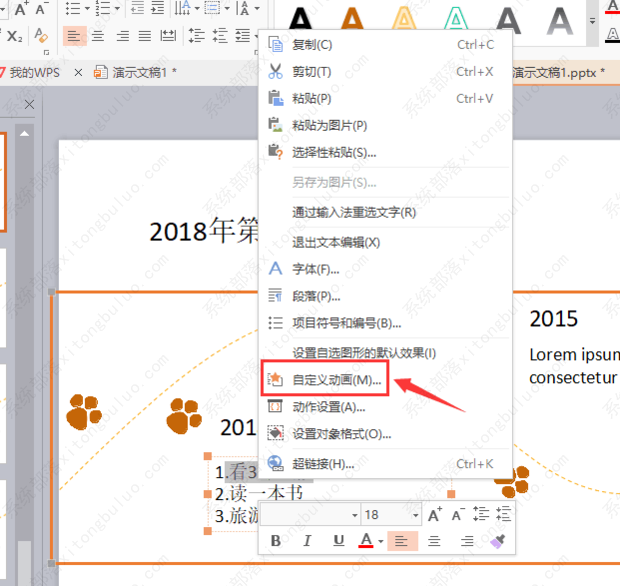The image size is (620, 586).
Task: Open font color dropdown in mini toolbar
Action: tap(380, 541)
